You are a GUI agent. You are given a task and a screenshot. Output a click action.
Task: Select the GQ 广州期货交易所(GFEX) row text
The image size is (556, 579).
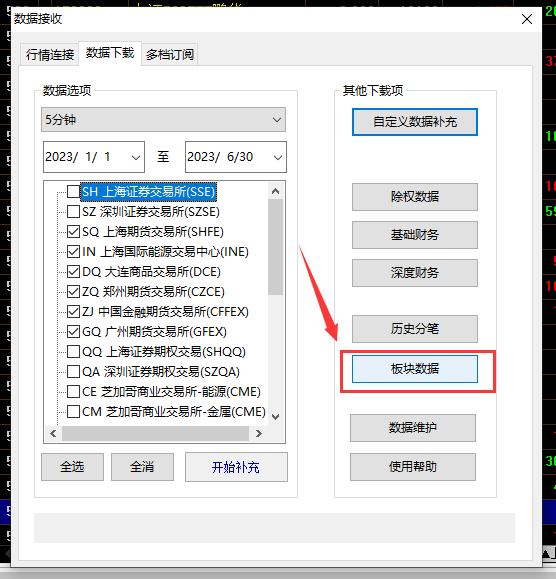(x=154, y=332)
